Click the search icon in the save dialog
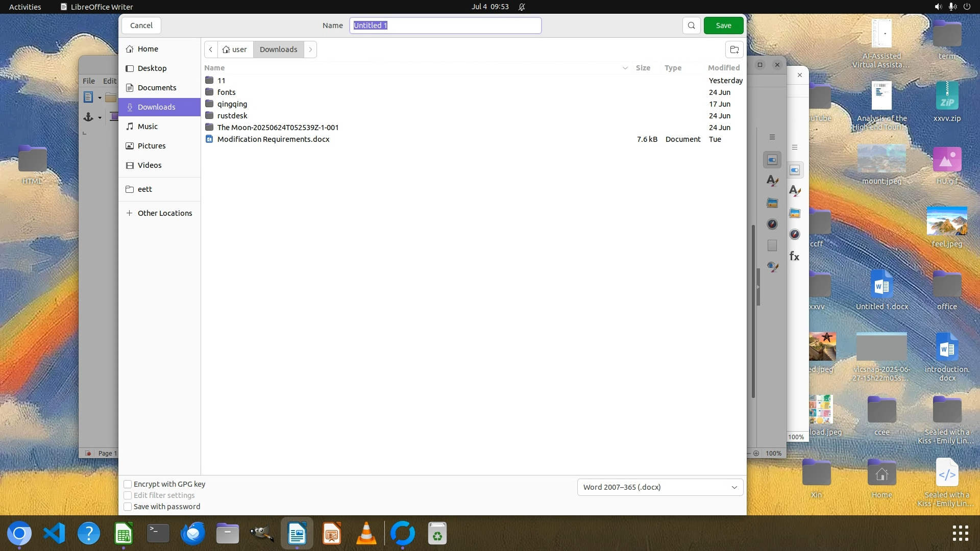The image size is (980, 551). [691, 26]
